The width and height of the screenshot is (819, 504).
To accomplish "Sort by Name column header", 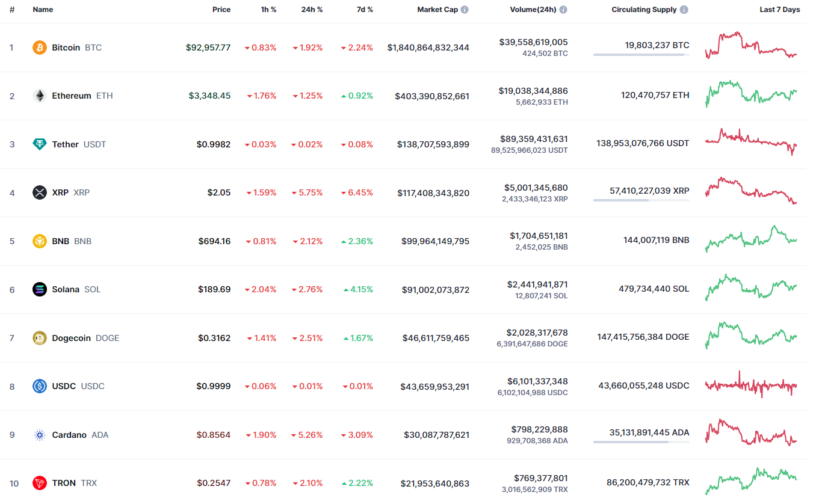I will tap(43, 10).
